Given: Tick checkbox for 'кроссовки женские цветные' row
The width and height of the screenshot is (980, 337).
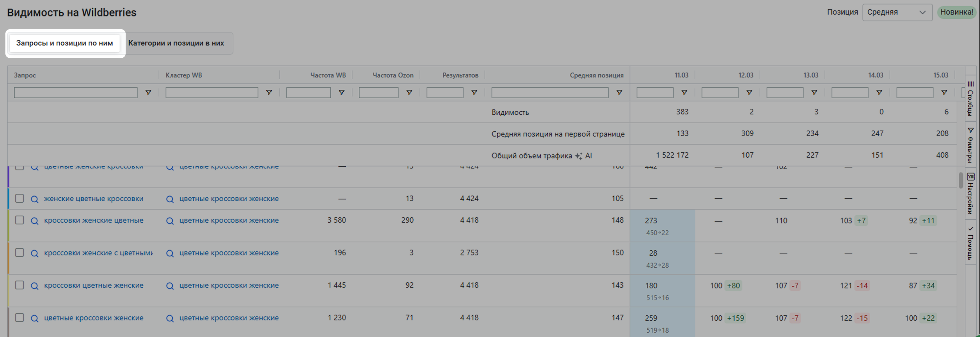Looking at the screenshot, I should (x=19, y=220).
